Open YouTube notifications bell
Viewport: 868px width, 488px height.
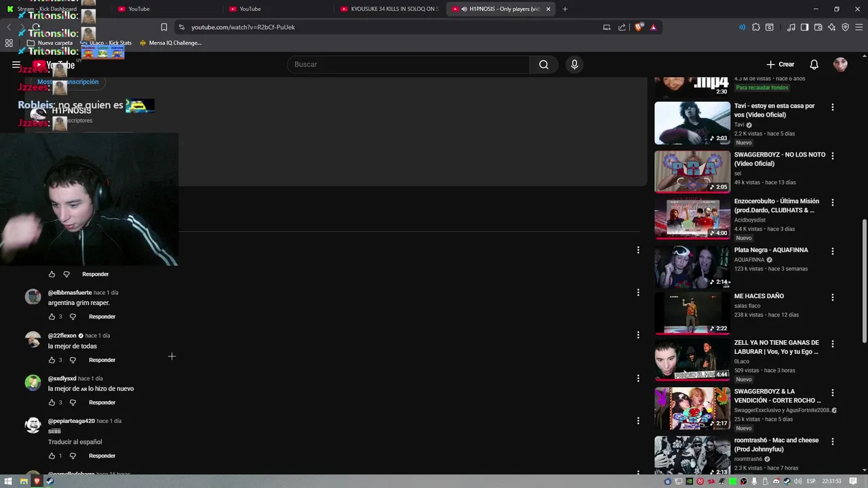(814, 64)
